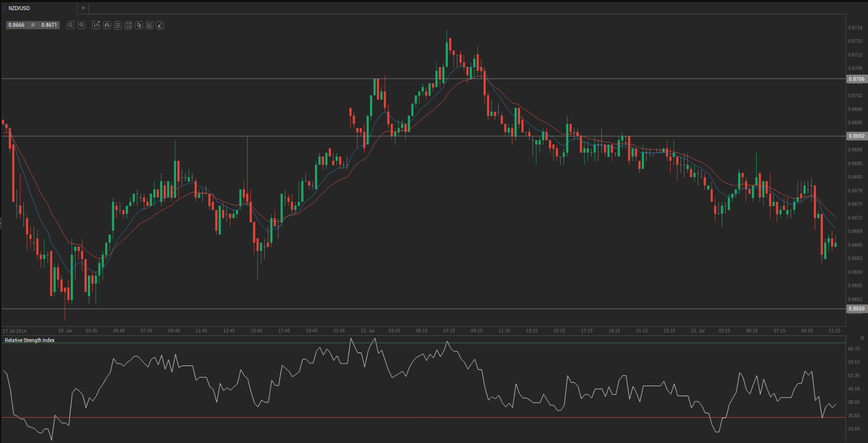This screenshot has height=443, width=868.
Task: Open the 15-minute timeframe selector
Action: pyautogui.click(x=96, y=25)
